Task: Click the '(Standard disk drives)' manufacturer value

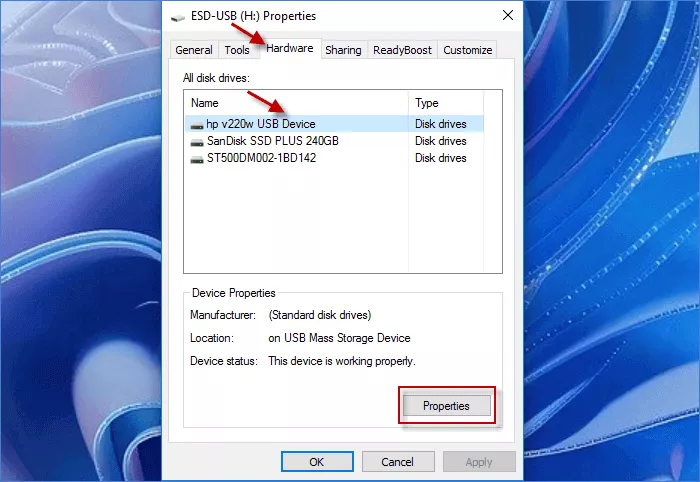Action: [x=320, y=315]
